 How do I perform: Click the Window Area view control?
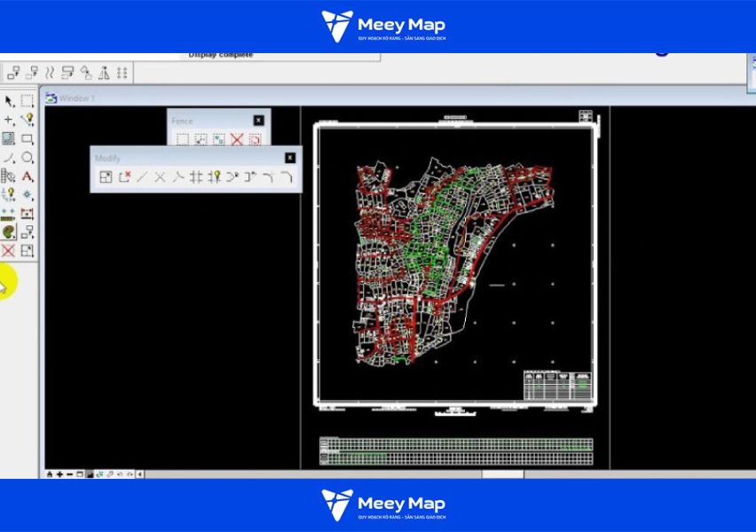tap(80, 474)
